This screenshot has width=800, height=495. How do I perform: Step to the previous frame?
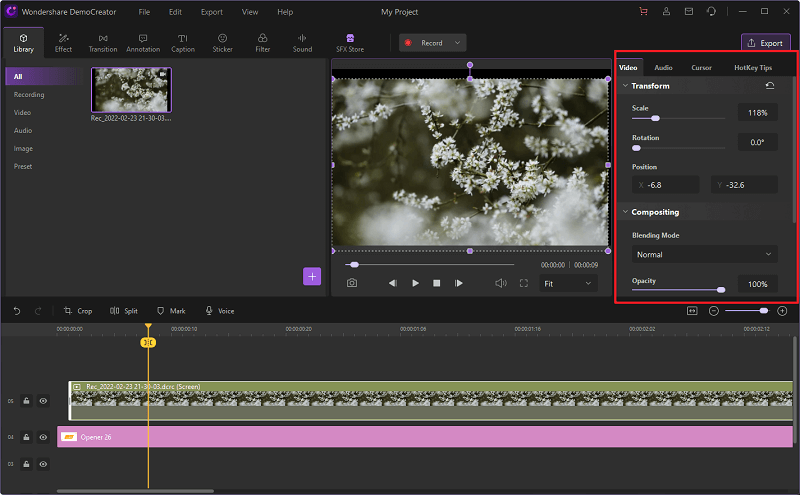point(392,283)
